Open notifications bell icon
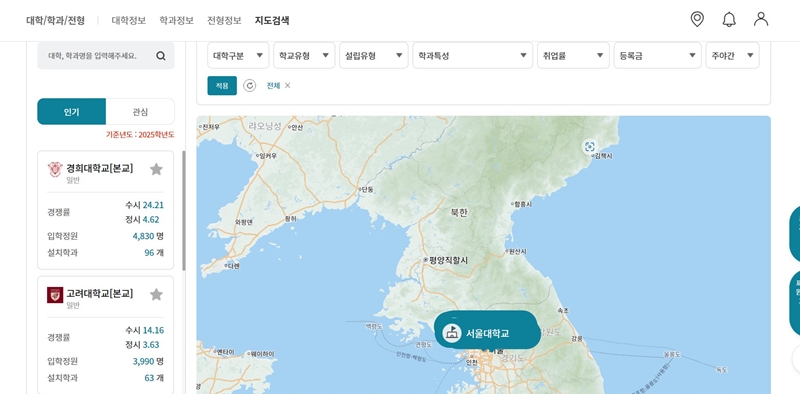The height and width of the screenshot is (394, 800). (x=729, y=19)
